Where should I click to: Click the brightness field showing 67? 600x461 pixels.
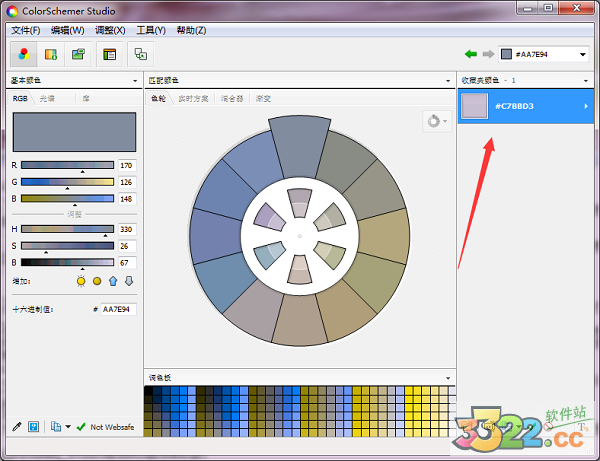(x=127, y=263)
